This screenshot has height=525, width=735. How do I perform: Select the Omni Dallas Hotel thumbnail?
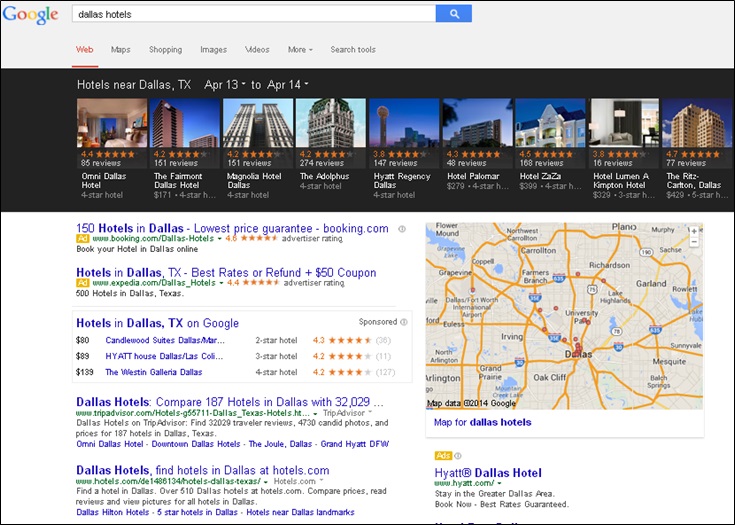coord(112,123)
